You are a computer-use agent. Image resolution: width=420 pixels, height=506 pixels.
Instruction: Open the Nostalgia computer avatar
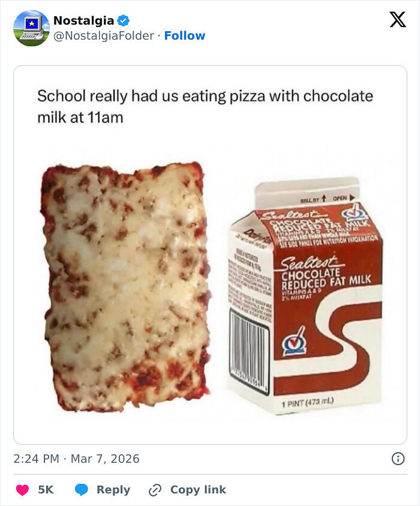coord(31,28)
